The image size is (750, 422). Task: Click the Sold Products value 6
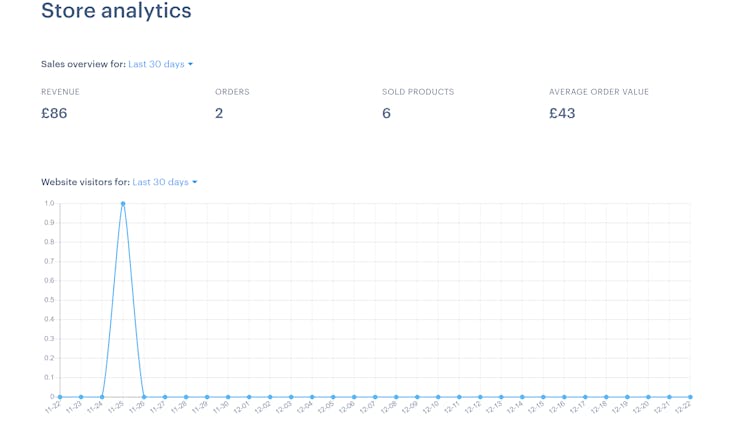pyautogui.click(x=386, y=113)
